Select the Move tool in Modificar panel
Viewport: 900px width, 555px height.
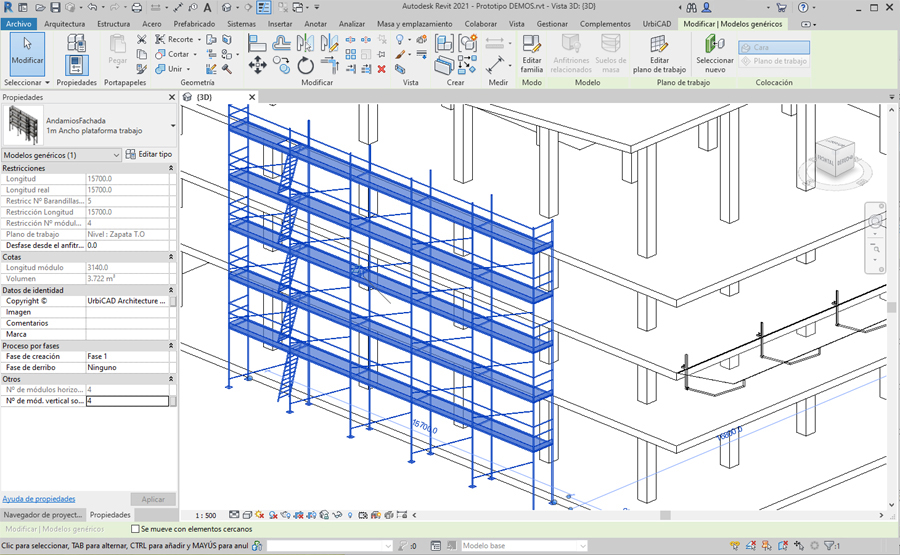click(x=257, y=66)
